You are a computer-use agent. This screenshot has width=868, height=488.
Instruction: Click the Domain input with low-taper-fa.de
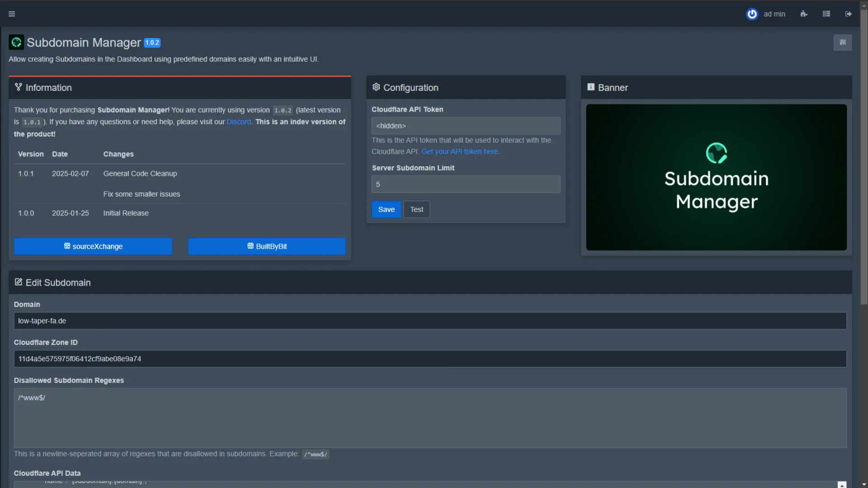click(x=429, y=321)
